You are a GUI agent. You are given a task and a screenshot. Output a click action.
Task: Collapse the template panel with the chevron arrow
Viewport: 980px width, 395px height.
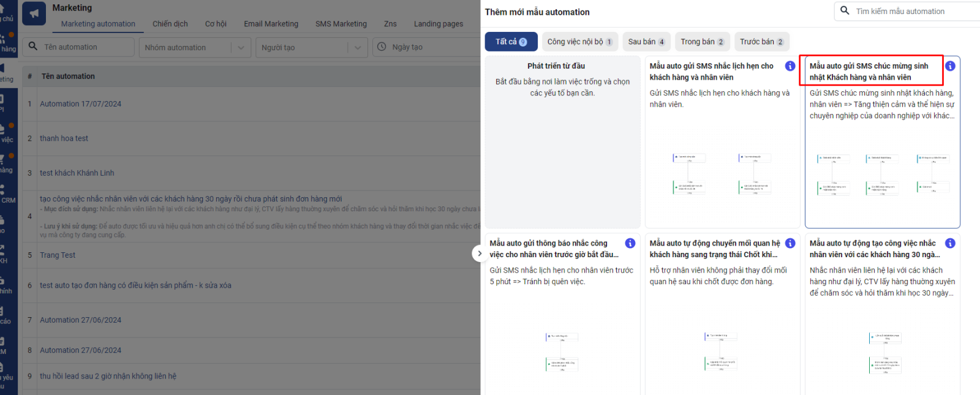click(x=479, y=253)
